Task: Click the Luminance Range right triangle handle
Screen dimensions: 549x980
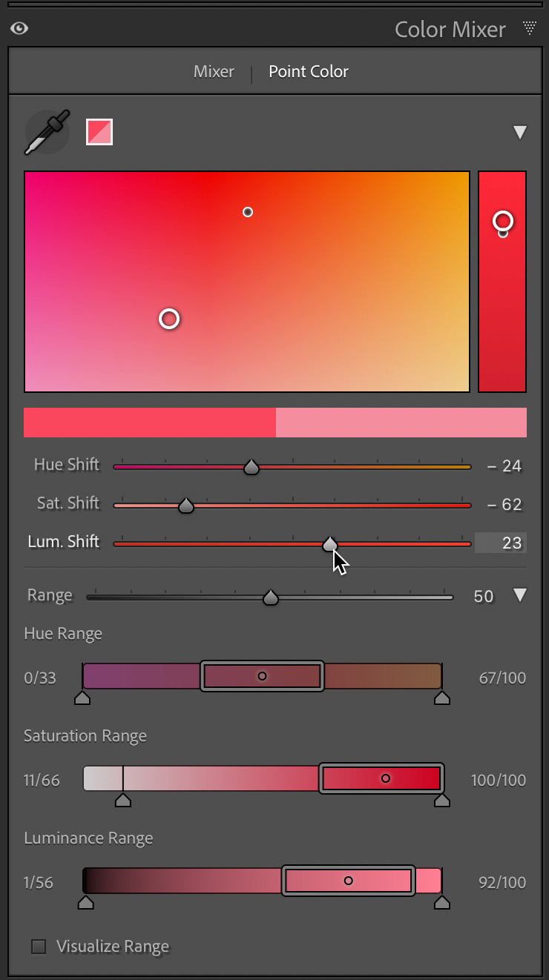Action: click(443, 902)
